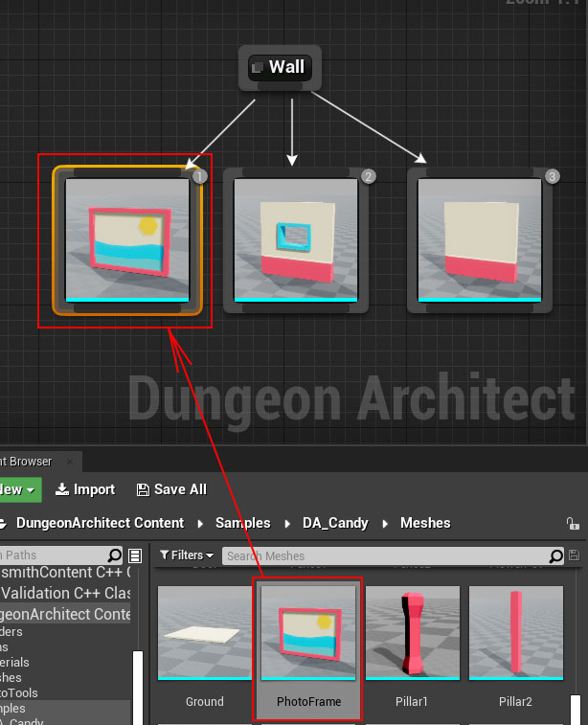This screenshot has height=725, width=588.
Task: Expand the arrow after Samples breadcrumb
Action: click(287, 524)
